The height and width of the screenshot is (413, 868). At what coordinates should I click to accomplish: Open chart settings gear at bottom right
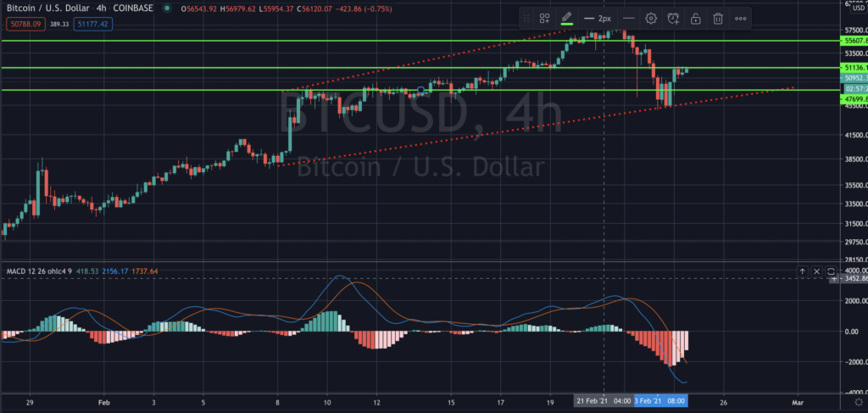coord(858,401)
